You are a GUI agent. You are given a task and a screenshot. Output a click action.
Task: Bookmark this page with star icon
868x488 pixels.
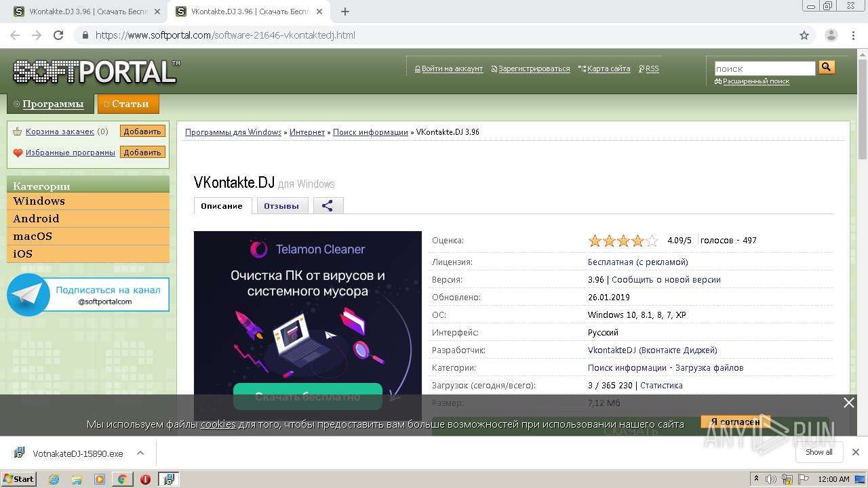[804, 35]
